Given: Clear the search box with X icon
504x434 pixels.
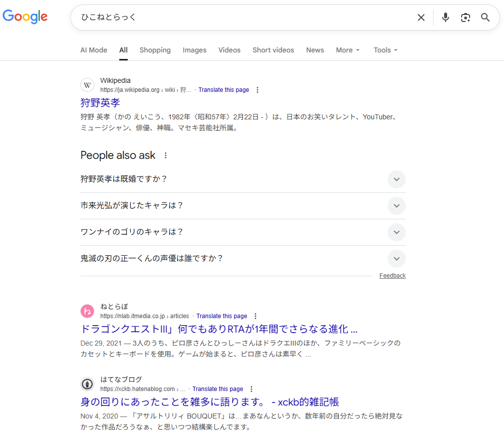Looking at the screenshot, I should (421, 17).
